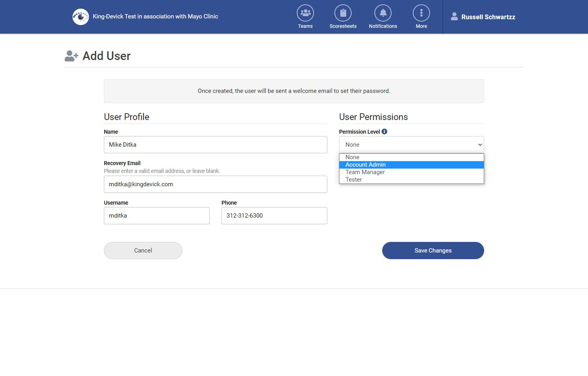Click the Notifications bell icon
Screen dimensions: 588x376
point(383,13)
